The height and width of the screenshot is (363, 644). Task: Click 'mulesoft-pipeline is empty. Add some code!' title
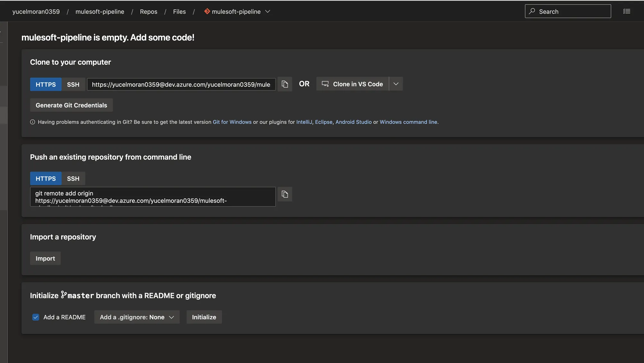click(x=108, y=37)
